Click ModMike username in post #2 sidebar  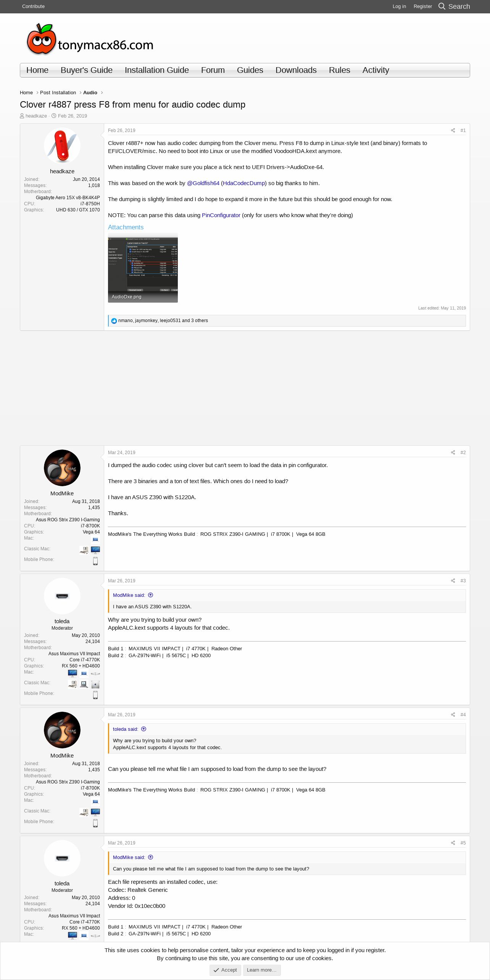point(62,493)
